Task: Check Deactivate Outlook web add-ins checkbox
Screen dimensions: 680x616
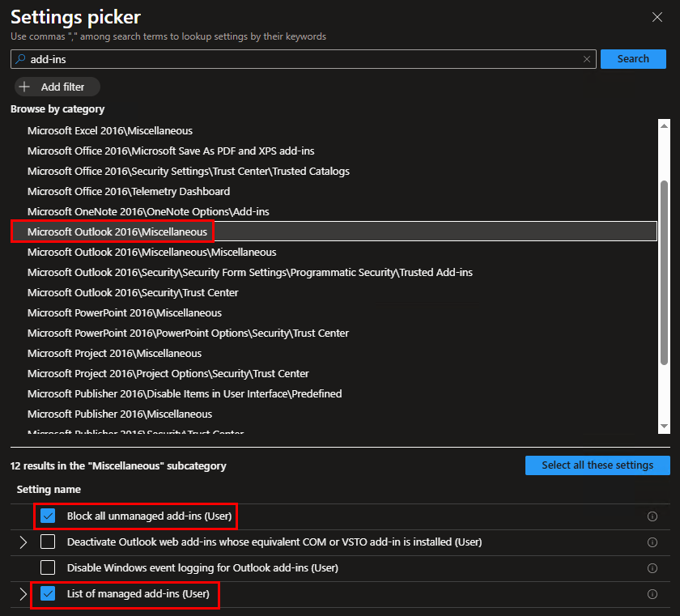Action: coord(48,542)
